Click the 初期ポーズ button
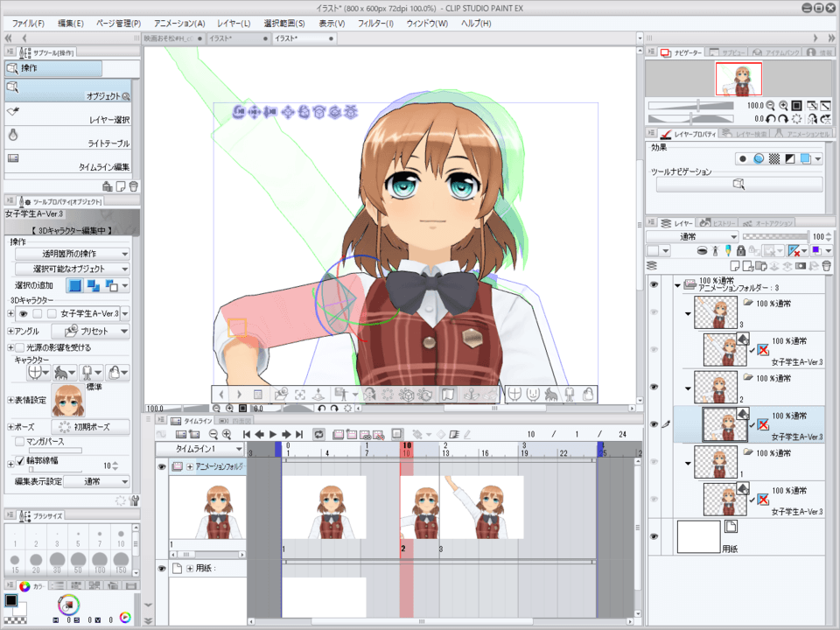840x630 pixels. [x=90, y=427]
